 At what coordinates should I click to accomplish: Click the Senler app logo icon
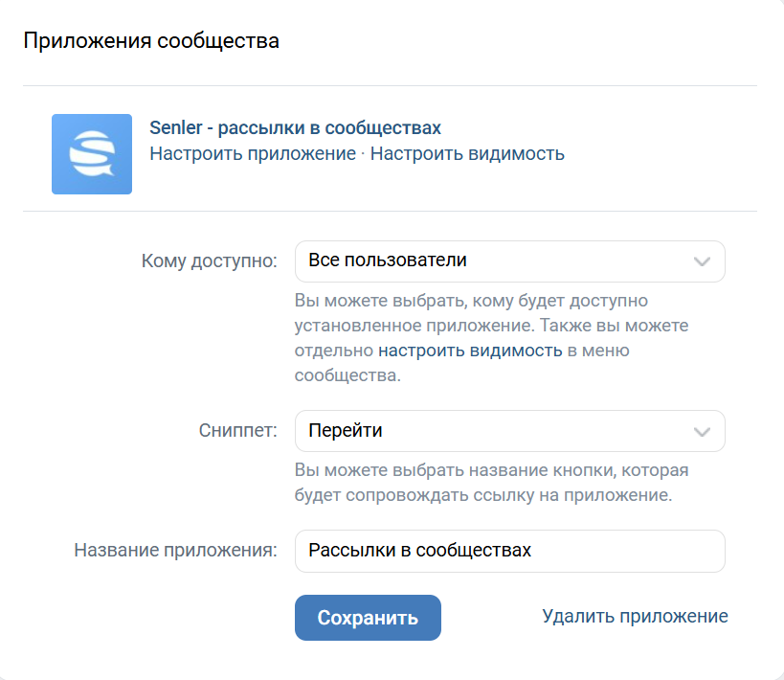(92, 154)
